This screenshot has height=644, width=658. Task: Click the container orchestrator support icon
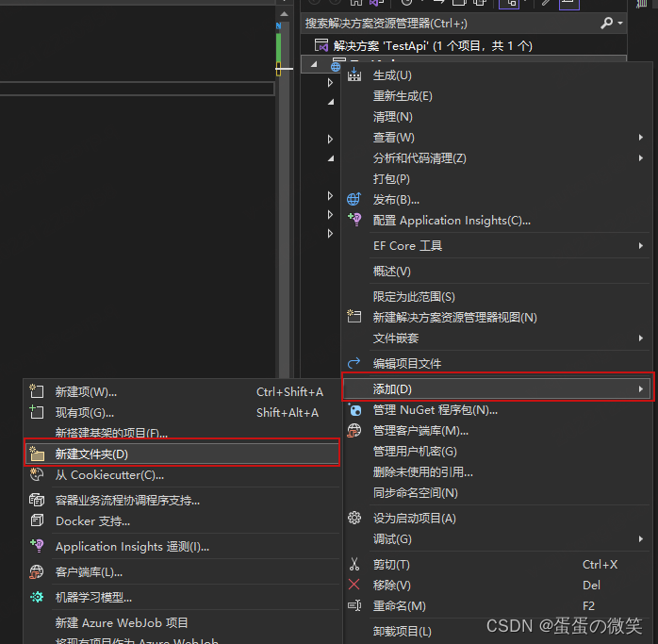click(37, 500)
